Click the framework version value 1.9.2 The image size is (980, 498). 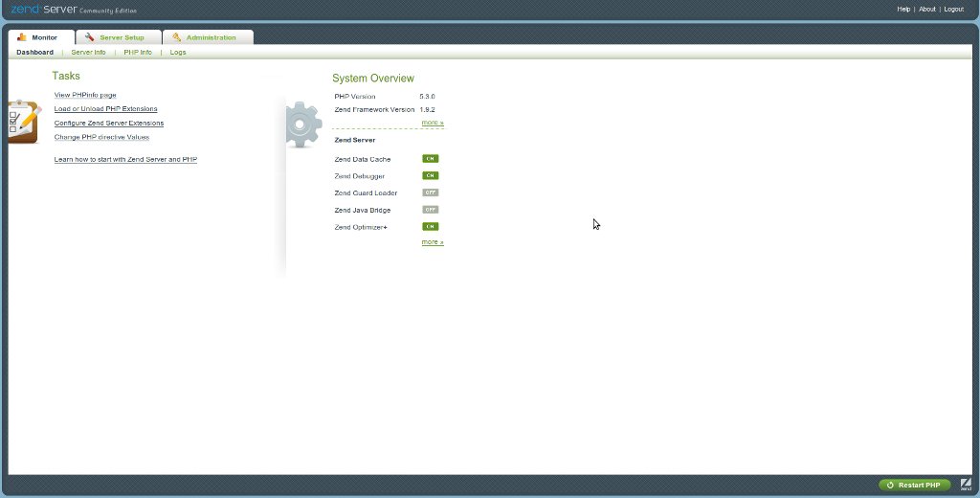(x=427, y=109)
